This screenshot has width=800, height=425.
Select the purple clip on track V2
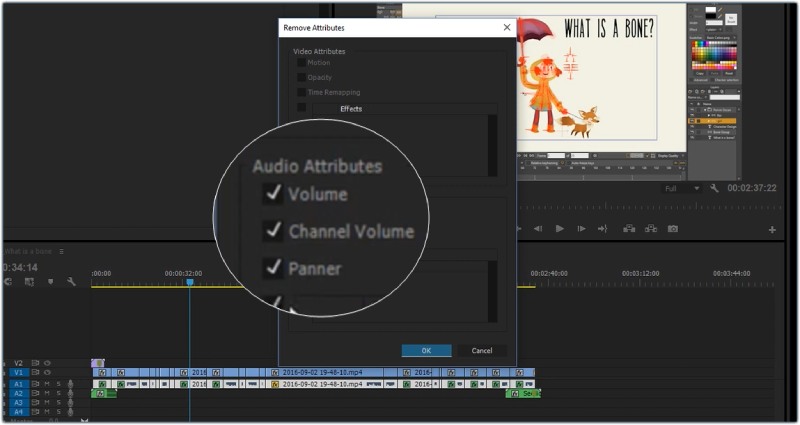point(97,363)
